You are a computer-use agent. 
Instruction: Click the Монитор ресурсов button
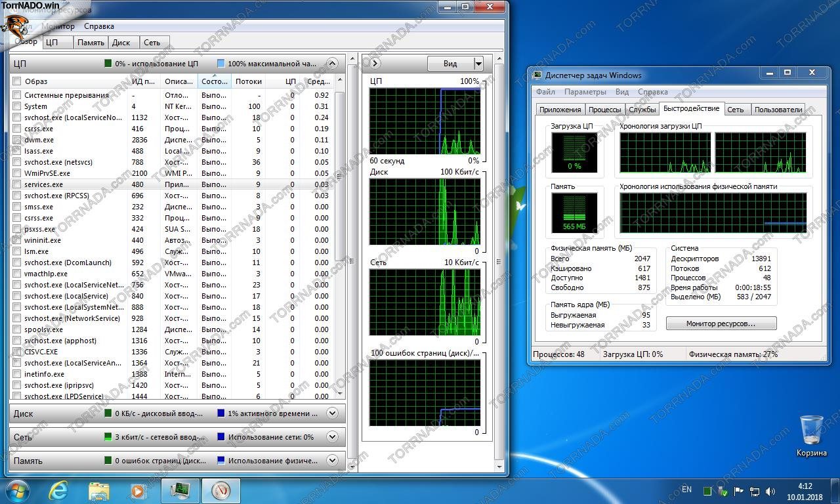(x=721, y=324)
